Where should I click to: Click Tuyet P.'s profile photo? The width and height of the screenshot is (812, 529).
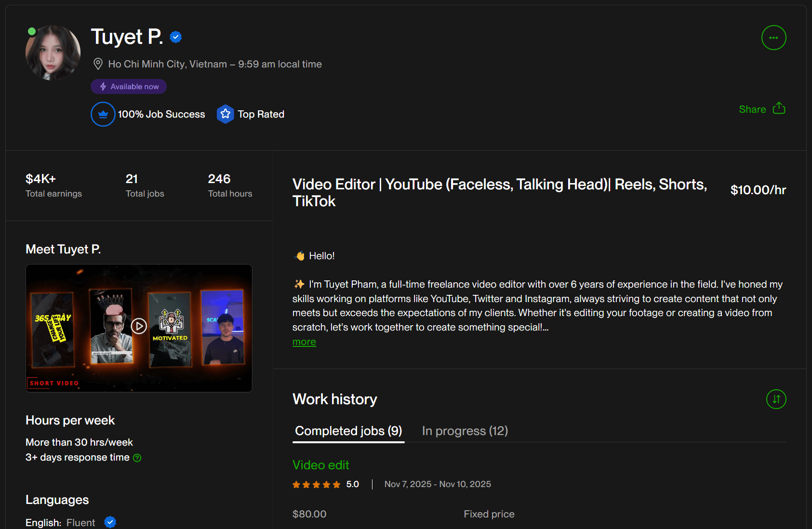[53, 53]
